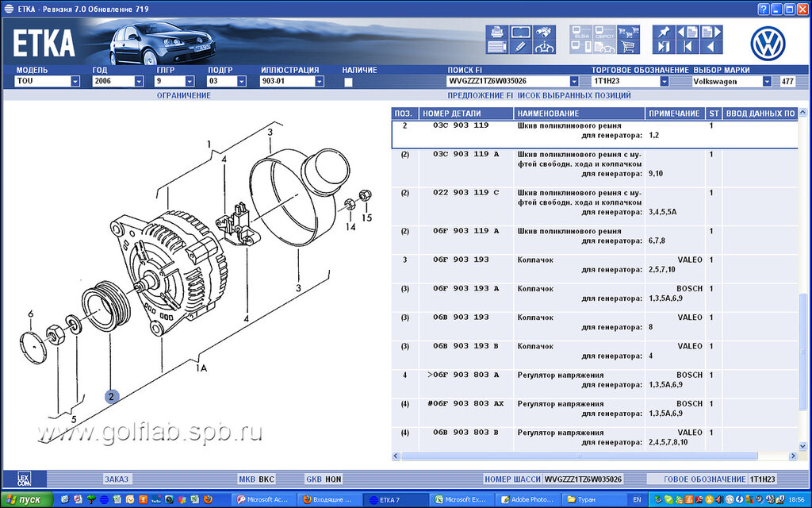This screenshot has height=508, width=812.
Task: Click the parts list scroll up arrow
Action: pyautogui.click(x=802, y=112)
